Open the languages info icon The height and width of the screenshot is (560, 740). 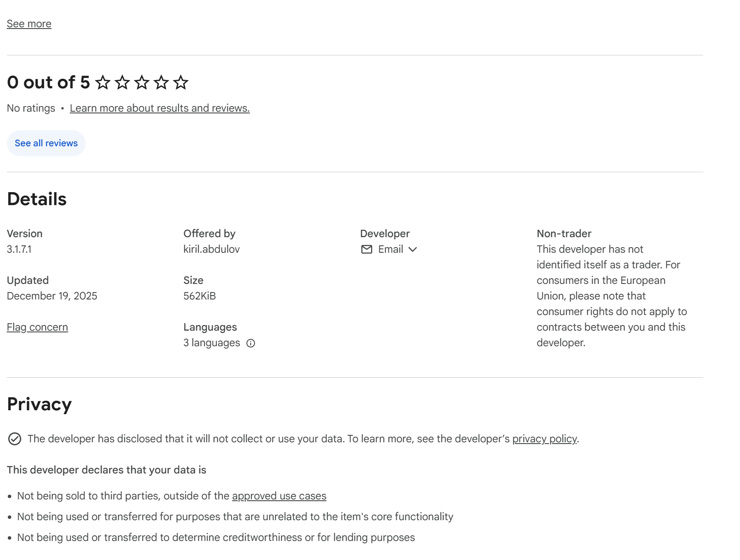[x=251, y=343]
